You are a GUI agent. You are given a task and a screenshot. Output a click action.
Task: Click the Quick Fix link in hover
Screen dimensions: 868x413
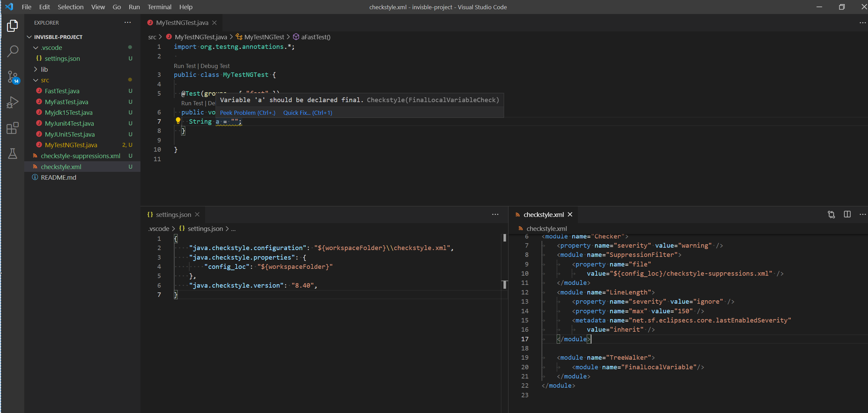tap(307, 113)
